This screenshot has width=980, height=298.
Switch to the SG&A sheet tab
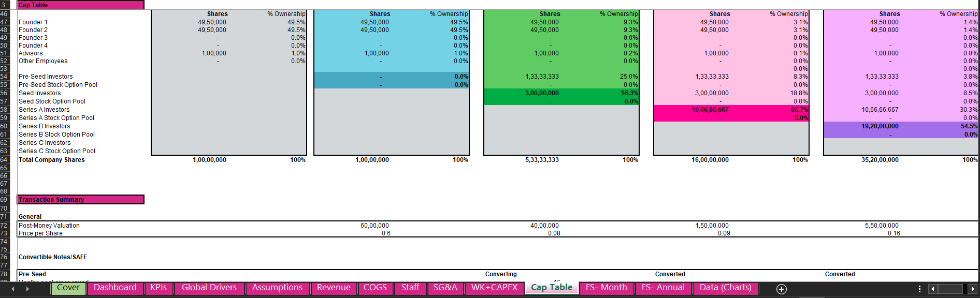(445, 288)
